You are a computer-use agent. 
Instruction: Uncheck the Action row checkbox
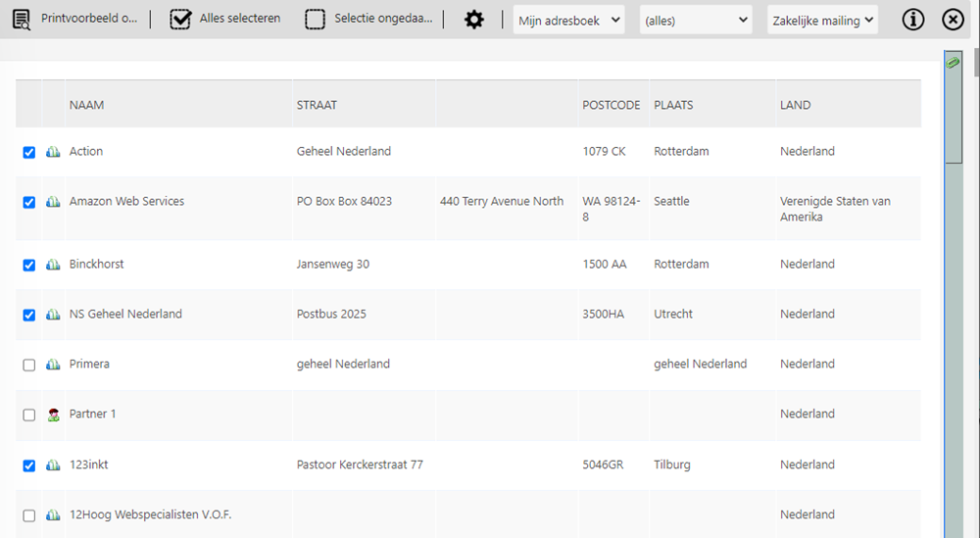pyautogui.click(x=28, y=153)
